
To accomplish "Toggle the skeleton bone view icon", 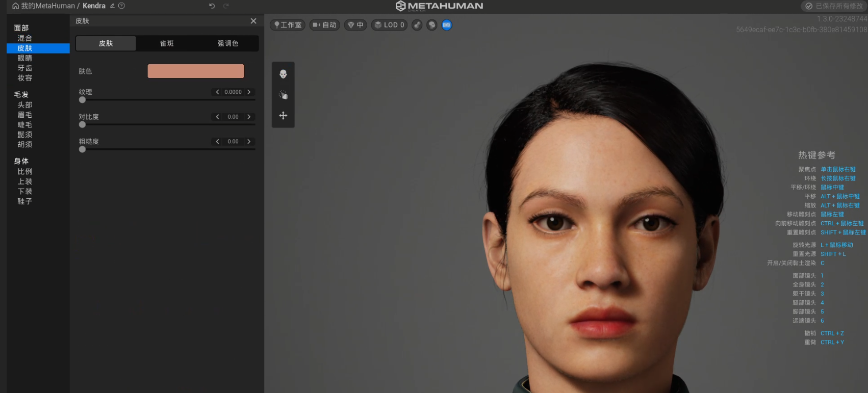I will 417,25.
